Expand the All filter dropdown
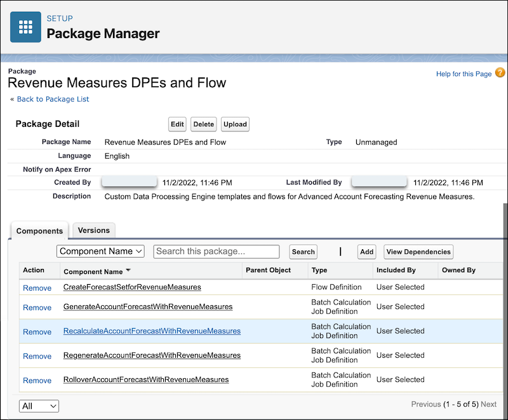The image size is (508, 420). coord(39,406)
